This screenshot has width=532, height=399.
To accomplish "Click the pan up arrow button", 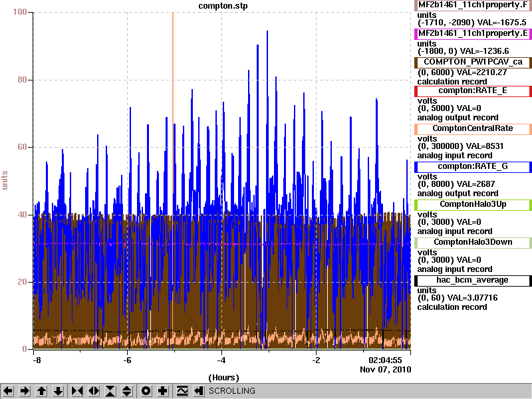I will tap(42, 391).
